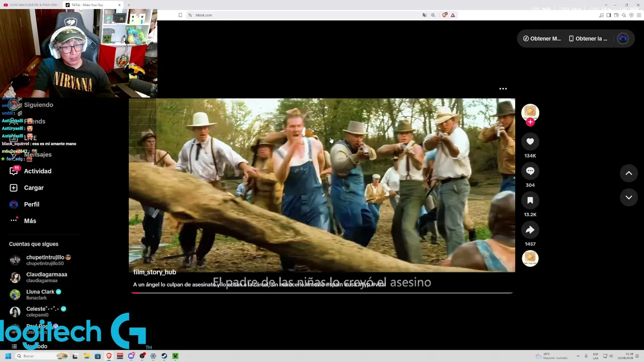Open the Siguiendo feed

[x=38, y=105]
